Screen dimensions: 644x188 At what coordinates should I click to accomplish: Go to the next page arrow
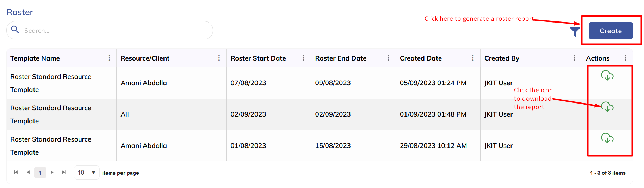52,172
